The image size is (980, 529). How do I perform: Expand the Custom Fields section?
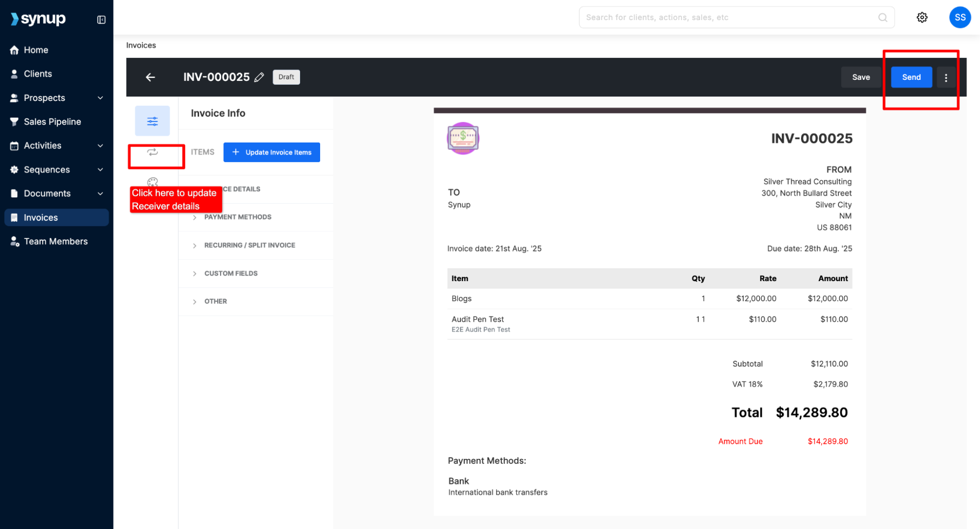click(x=255, y=274)
